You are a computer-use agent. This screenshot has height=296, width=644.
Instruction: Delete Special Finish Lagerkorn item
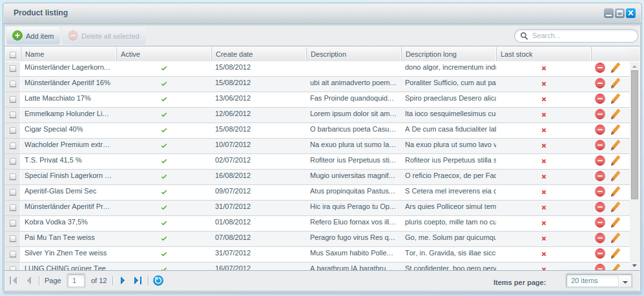click(600, 176)
